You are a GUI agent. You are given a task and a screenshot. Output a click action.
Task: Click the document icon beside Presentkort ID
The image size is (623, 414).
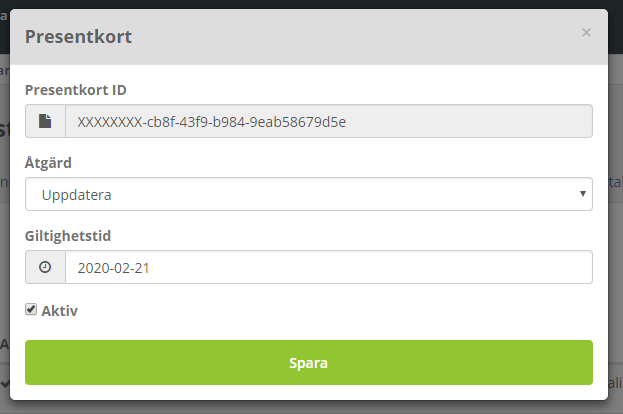(x=45, y=121)
